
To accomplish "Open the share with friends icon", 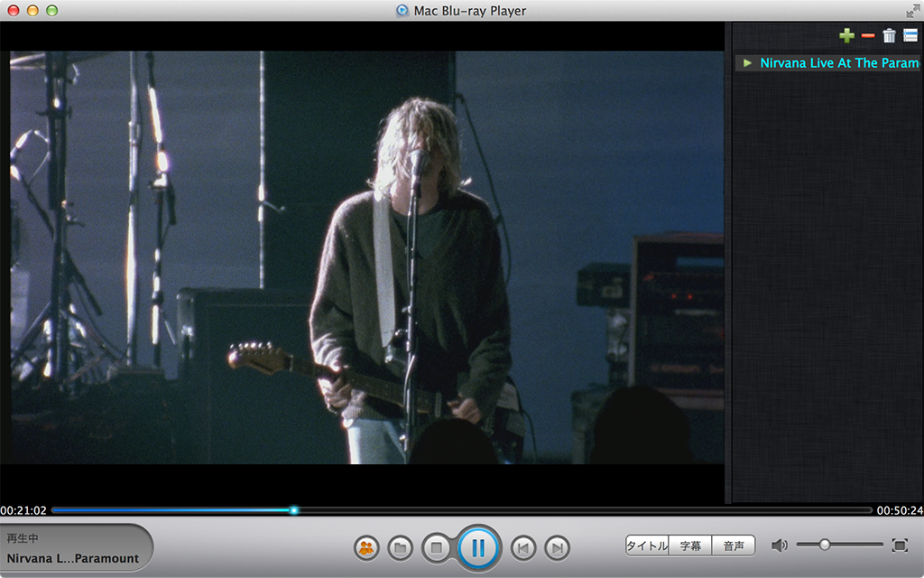I will point(366,548).
